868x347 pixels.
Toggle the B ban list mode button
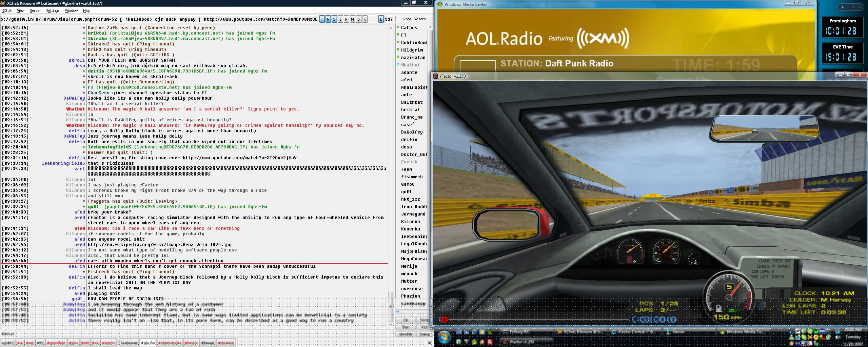(358, 19)
